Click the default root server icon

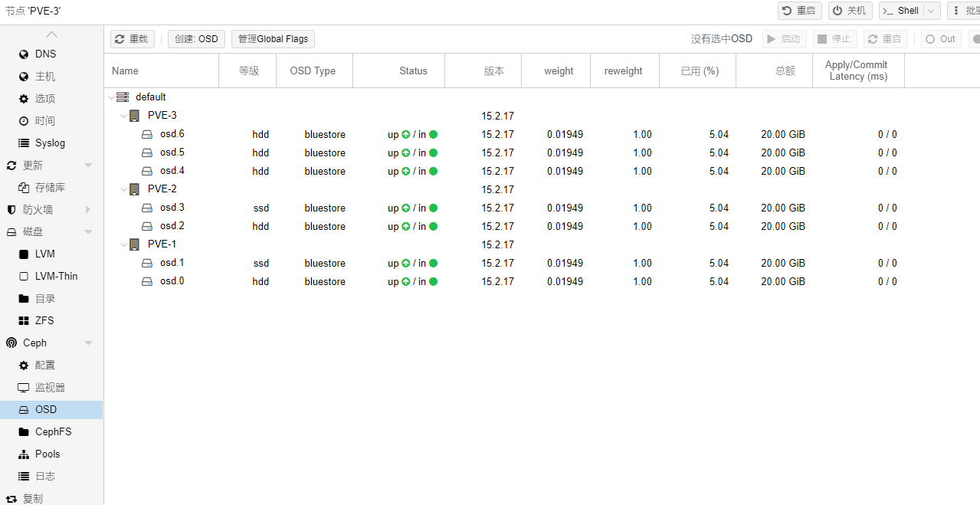(123, 97)
